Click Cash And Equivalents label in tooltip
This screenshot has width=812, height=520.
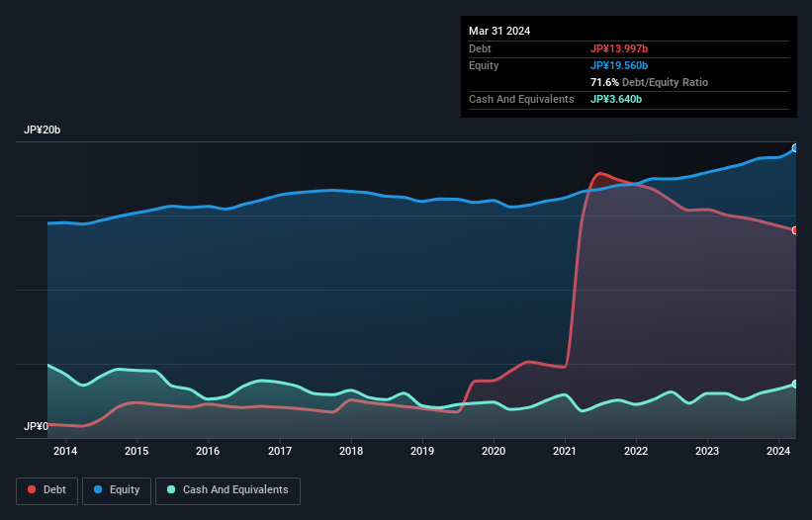(521, 99)
